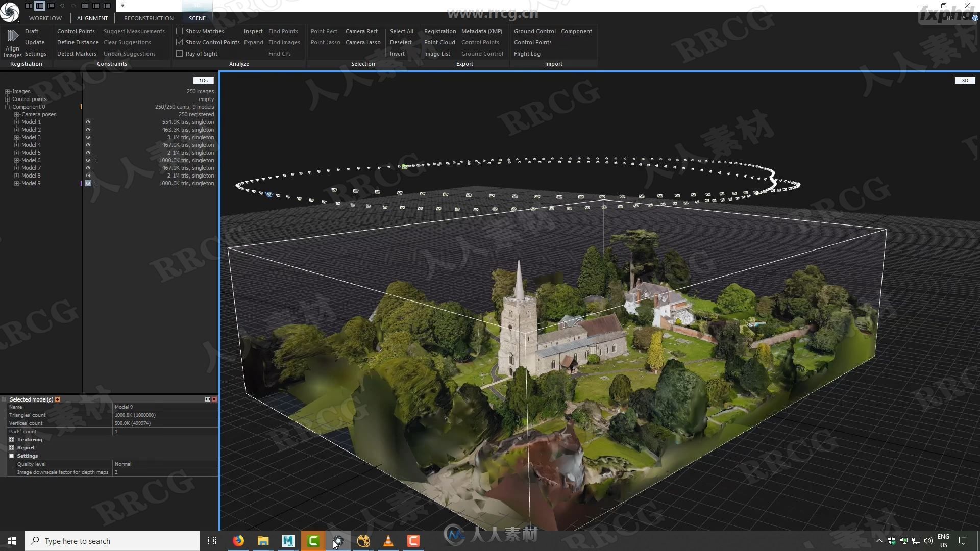Click the Update button in Alignment
The image size is (980, 551).
pyautogui.click(x=34, y=42)
